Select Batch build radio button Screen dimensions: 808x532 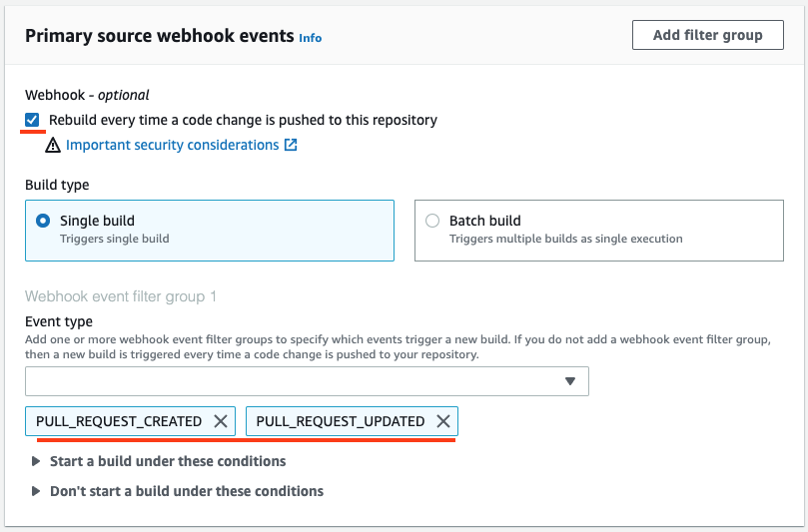point(432,221)
